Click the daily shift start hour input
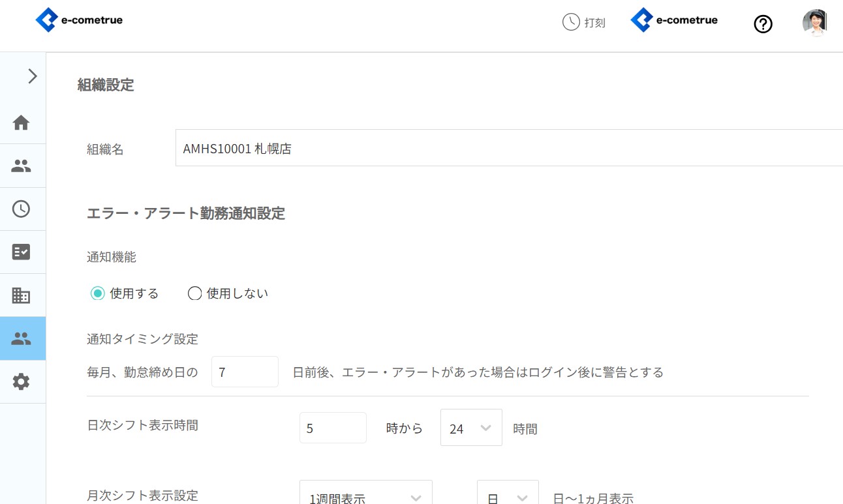Viewport: 843px width, 504px height. (333, 428)
